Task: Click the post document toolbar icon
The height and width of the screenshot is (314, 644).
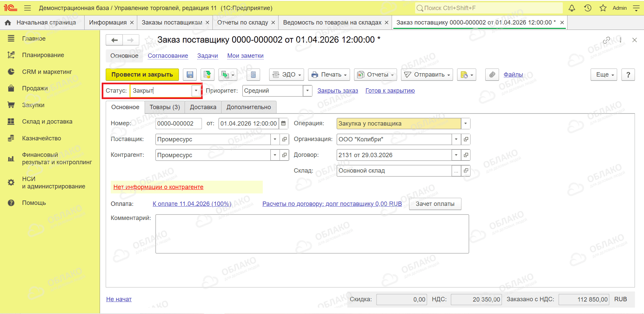Action: (207, 75)
